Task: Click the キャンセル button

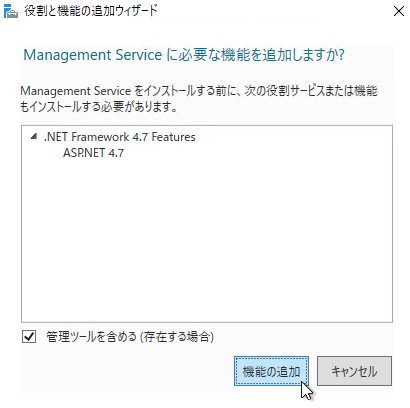Action: (x=354, y=371)
